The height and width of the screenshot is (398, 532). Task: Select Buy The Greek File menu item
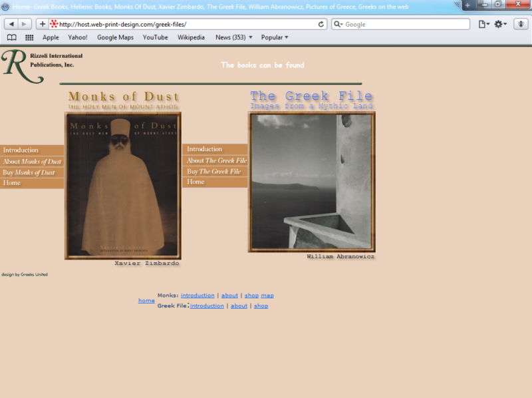(215, 172)
